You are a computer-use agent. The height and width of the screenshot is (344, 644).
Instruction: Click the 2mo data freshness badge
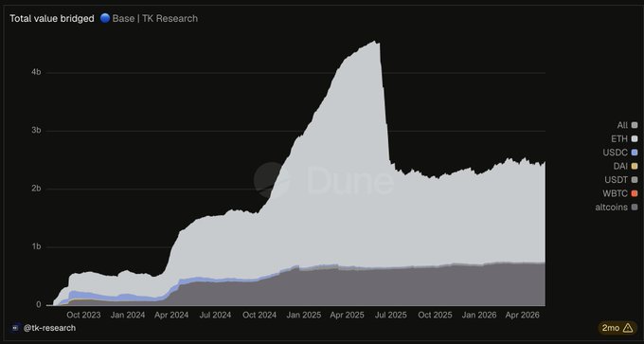click(x=617, y=328)
